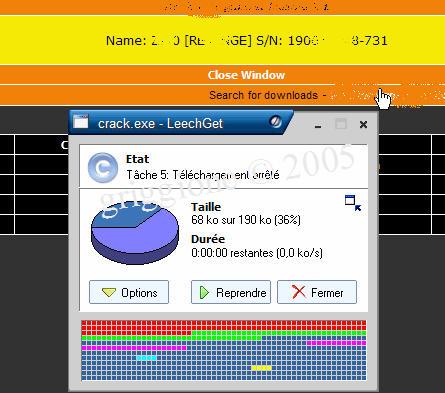Click the green play arrow on Reprendre

204,293
